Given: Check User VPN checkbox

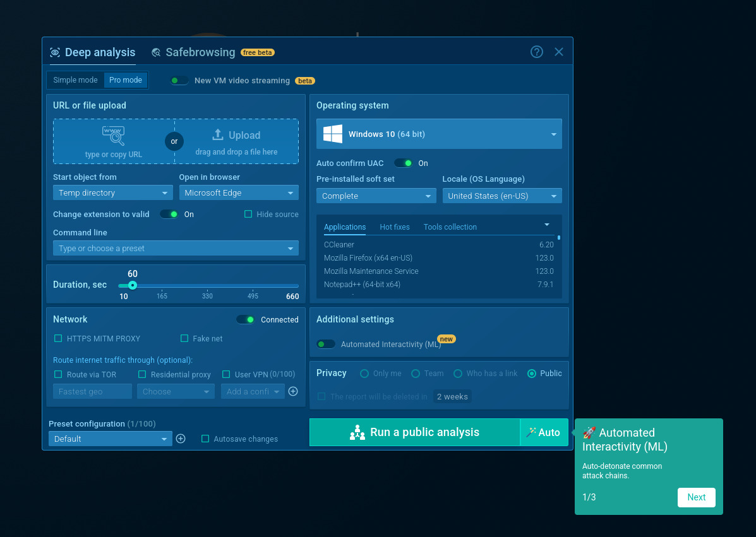Looking at the screenshot, I should [226, 374].
